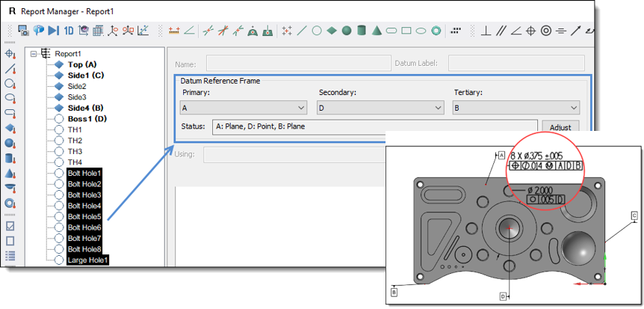Select Bolt Hole4 in the tree
The height and width of the screenshot is (309, 644).
pyautogui.click(x=84, y=206)
